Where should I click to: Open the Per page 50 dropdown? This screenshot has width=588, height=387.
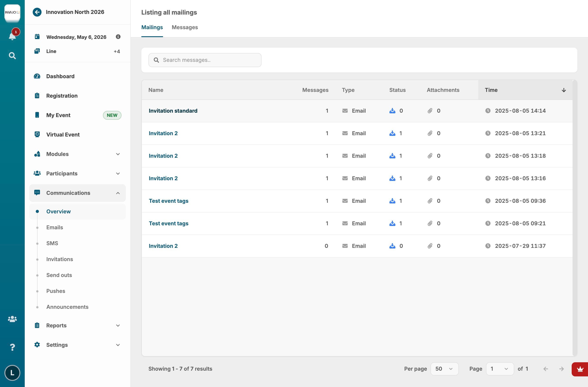(x=444, y=369)
